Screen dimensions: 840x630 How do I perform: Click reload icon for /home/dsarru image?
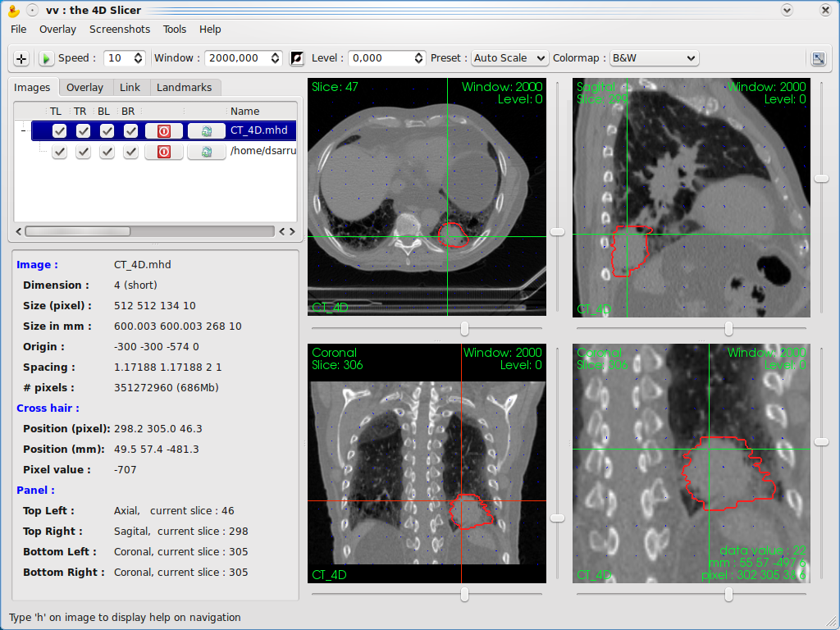(206, 152)
